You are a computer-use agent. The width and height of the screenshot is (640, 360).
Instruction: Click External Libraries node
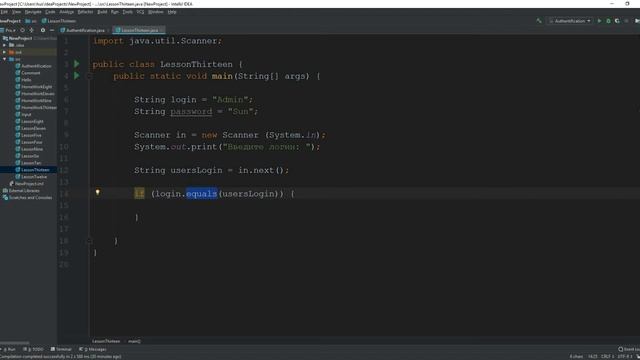click(x=21, y=191)
